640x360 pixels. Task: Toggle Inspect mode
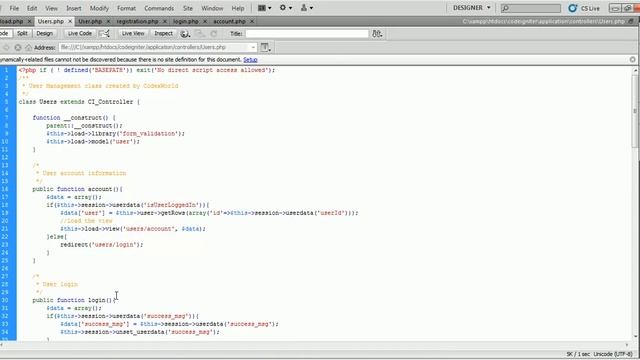pyautogui.click(x=163, y=33)
